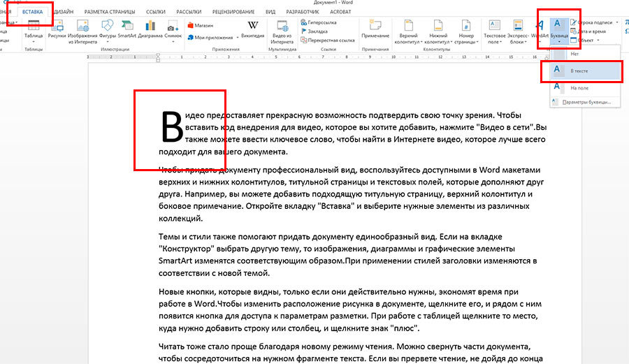The height and width of the screenshot is (364, 629).
Task: Choose На поле drop cap option
Action: click(x=585, y=88)
